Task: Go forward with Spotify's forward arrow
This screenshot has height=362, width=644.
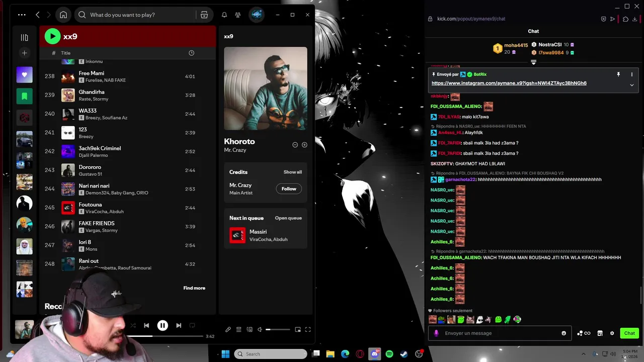Action: tap(49, 15)
